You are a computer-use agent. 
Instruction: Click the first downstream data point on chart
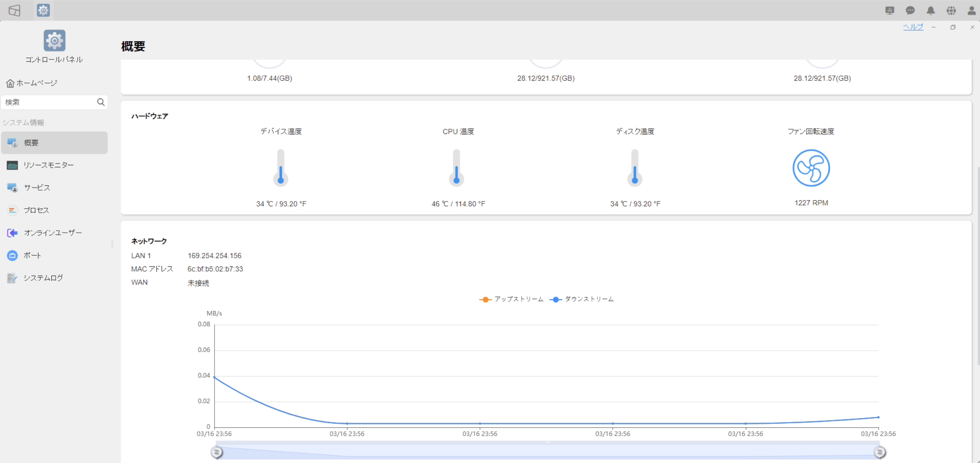click(215, 377)
